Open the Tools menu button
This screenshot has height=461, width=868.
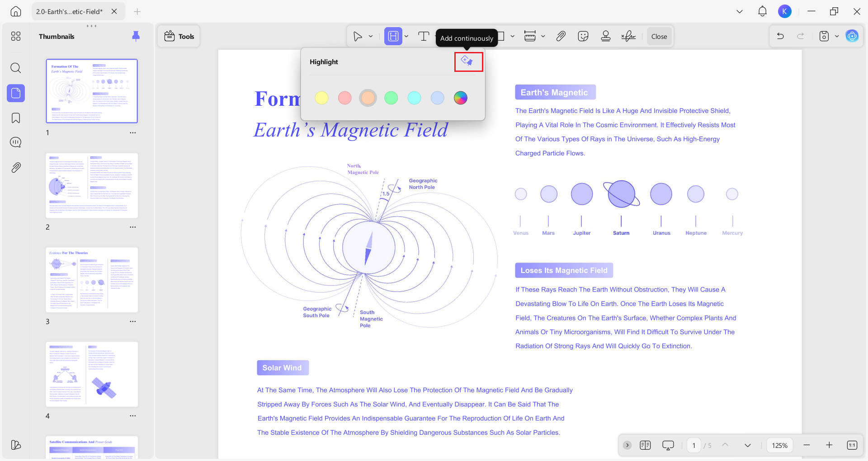tap(179, 37)
